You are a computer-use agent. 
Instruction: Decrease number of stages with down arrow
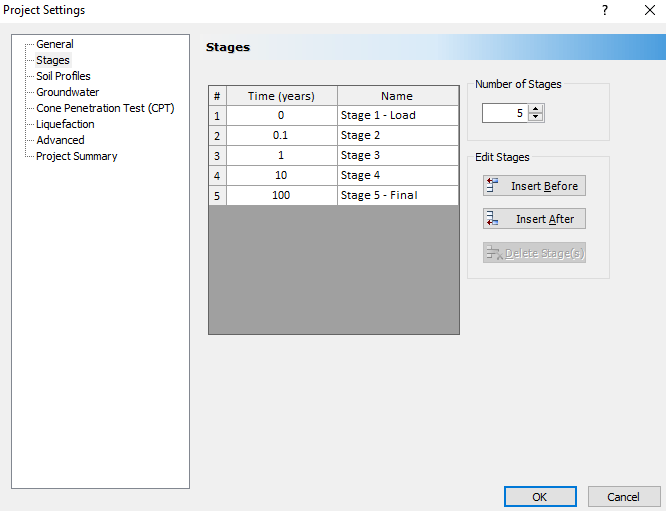[x=536, y=117]
